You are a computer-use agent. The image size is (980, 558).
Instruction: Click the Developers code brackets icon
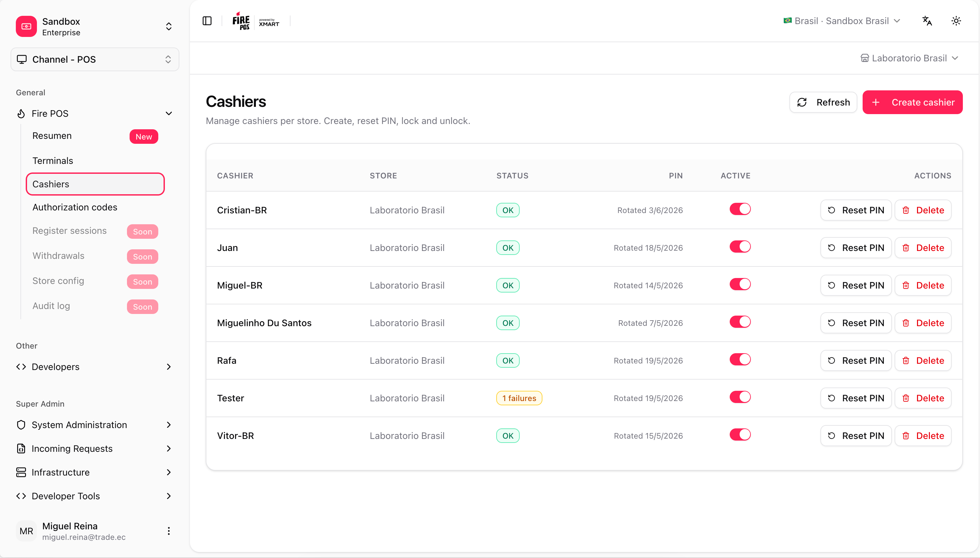tap(21, 367)
